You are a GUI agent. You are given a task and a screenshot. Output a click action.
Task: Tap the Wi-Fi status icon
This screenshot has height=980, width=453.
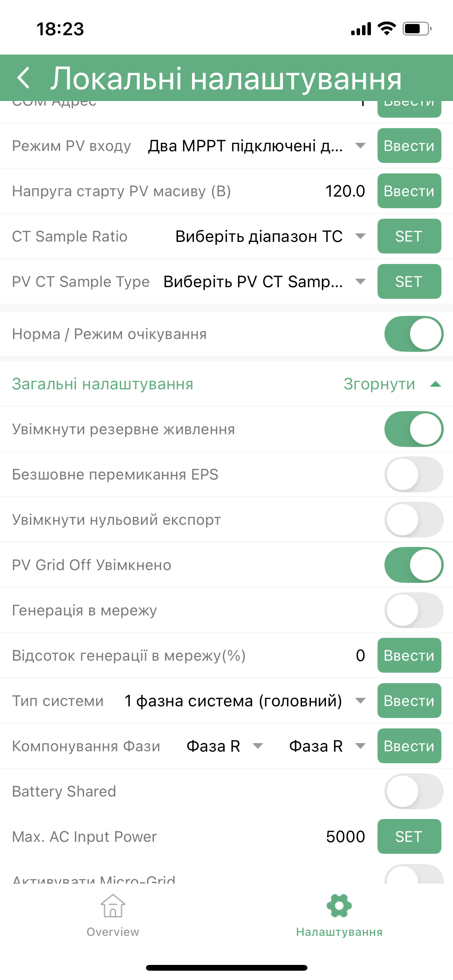386,29
